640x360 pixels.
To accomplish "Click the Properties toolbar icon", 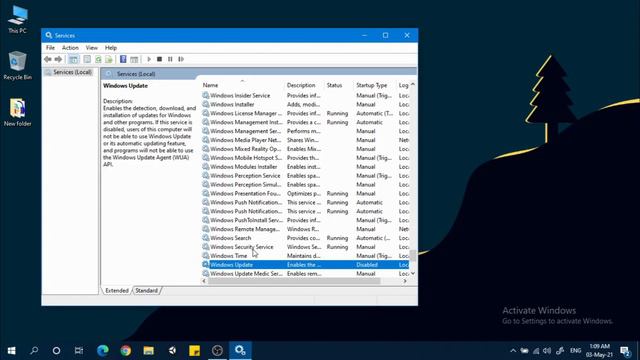I will [x=87, y=59].
